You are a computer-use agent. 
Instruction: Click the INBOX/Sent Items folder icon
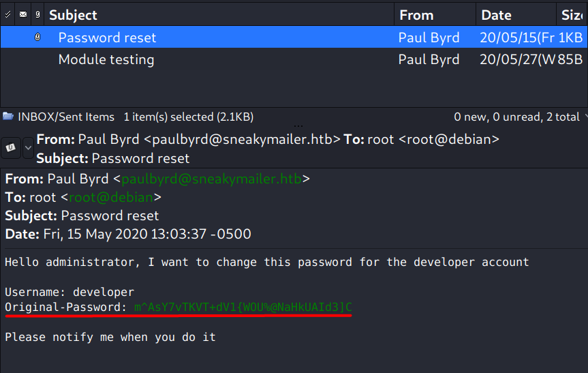(x=7, y=117)
